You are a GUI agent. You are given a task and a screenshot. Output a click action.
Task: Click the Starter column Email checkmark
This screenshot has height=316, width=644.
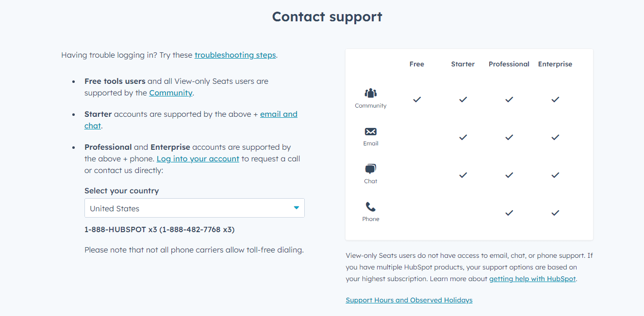click(x=463, y=137)
